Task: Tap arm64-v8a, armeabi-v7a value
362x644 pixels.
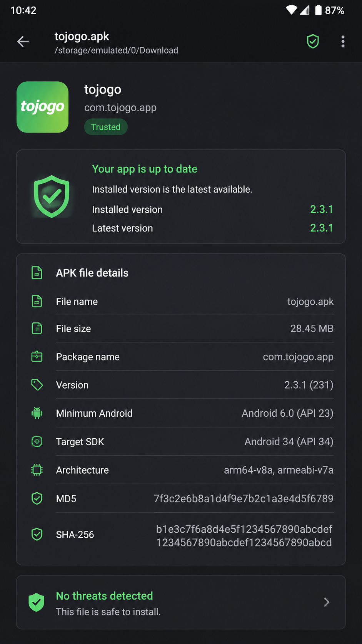Action: click(x=279, y=470)
